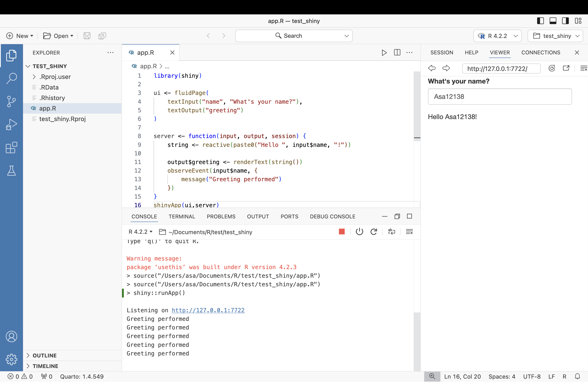588x382 pixels.
Task: Toggle the secondary side bar layout
Action: pos(565,21)
